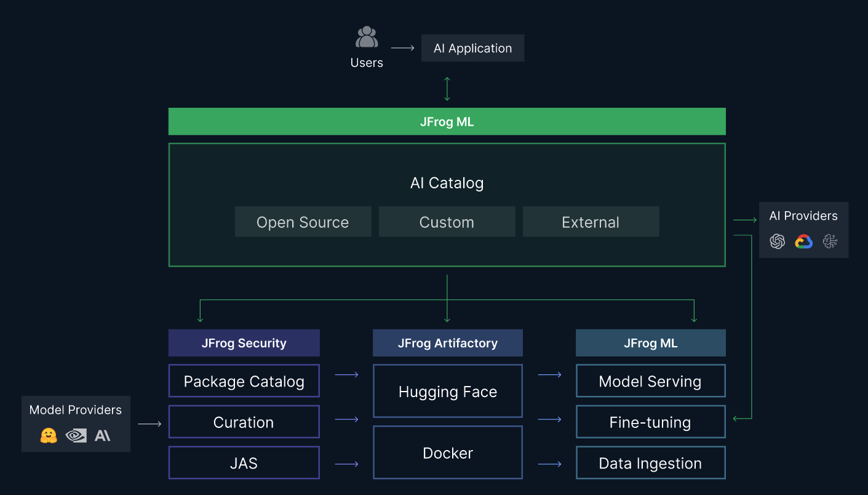
Task: Click the JFrog Security header
Action: click(x=244, y=343)
